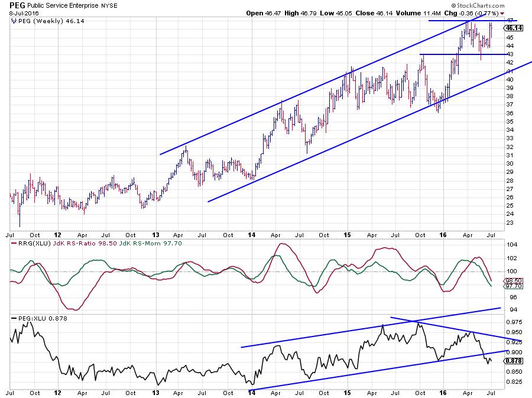Click the 0.950 label on ratio axis
The image size is (532, 398).
click(514, 332)
